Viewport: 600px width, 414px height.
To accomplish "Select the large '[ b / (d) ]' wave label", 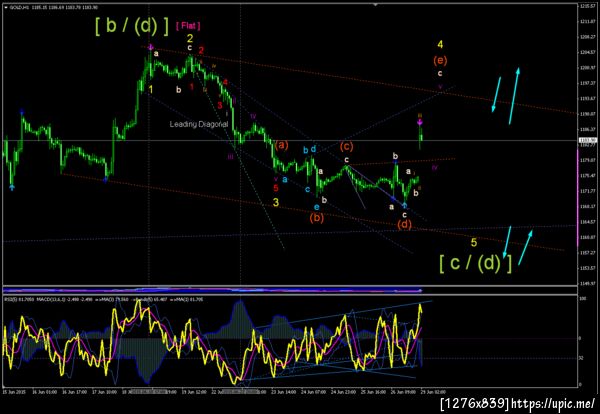I will pyautogui.click(x=132, y=26).
